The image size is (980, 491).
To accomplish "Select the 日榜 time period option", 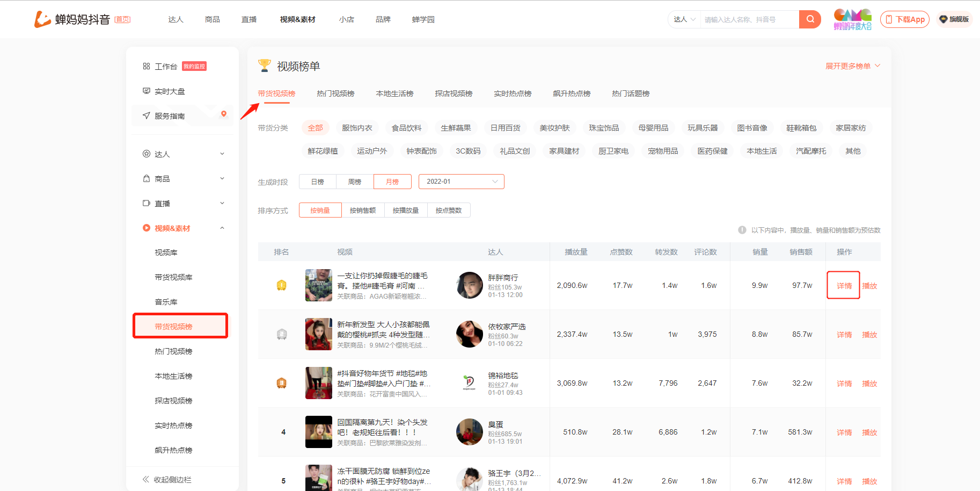I will point(318,182).
